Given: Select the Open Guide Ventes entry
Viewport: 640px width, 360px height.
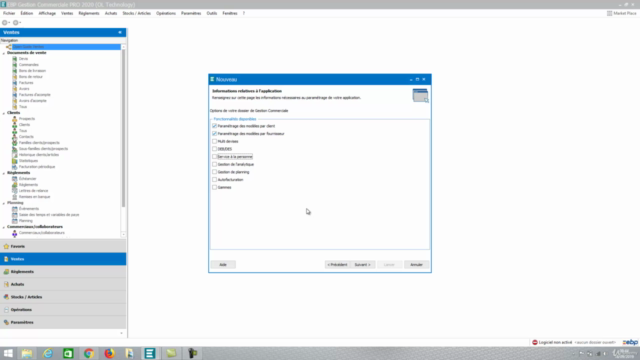Looking at the screenshot, I should [x=63, y=47].
